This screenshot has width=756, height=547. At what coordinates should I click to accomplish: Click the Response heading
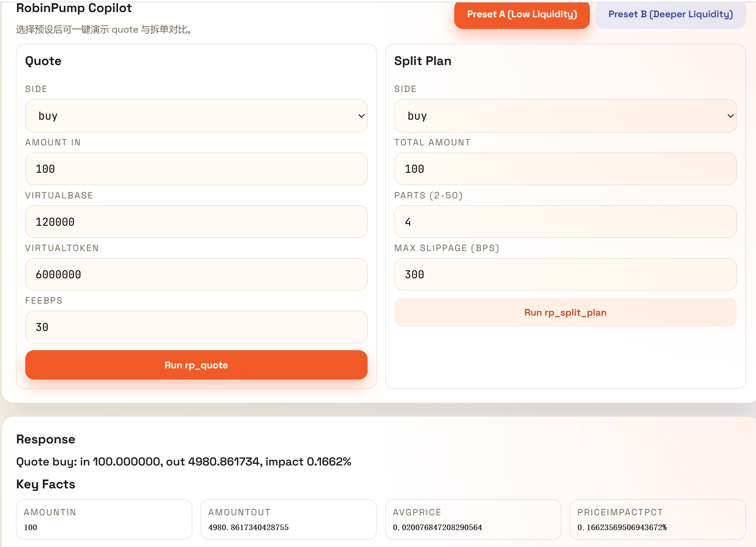pyautogui.click(x=46, y=439)
